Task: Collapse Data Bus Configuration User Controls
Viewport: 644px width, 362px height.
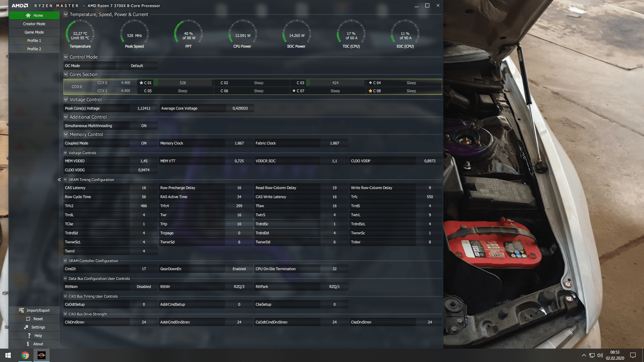Action: (x=65, y=279)
